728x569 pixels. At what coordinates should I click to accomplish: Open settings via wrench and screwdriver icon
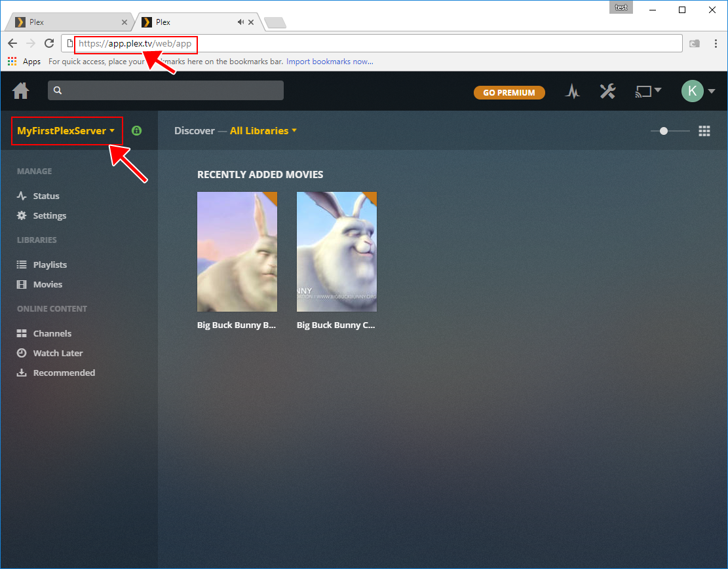[607, 92]
